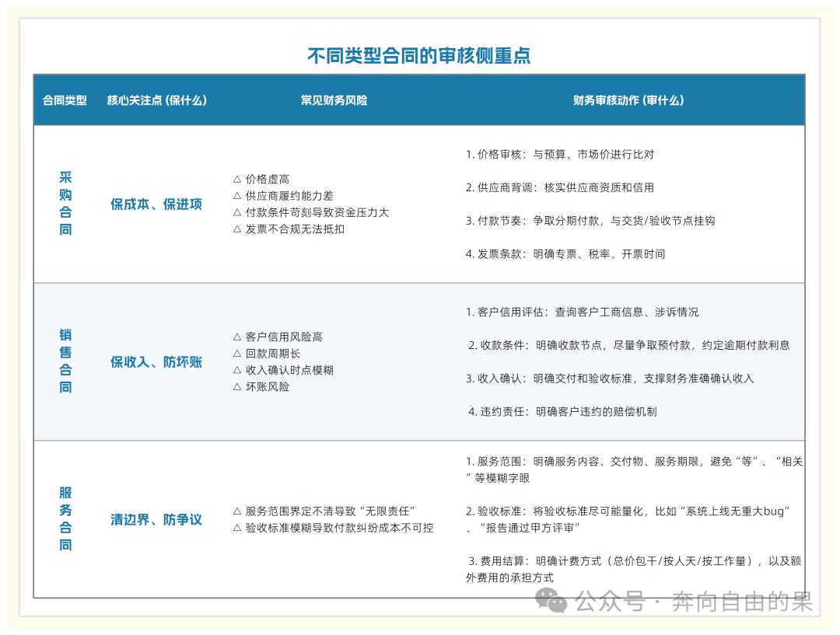This screenshot has width=840, height=635.
Task: Click the risk item 客户信用风险高
Action: click(278, 337)
